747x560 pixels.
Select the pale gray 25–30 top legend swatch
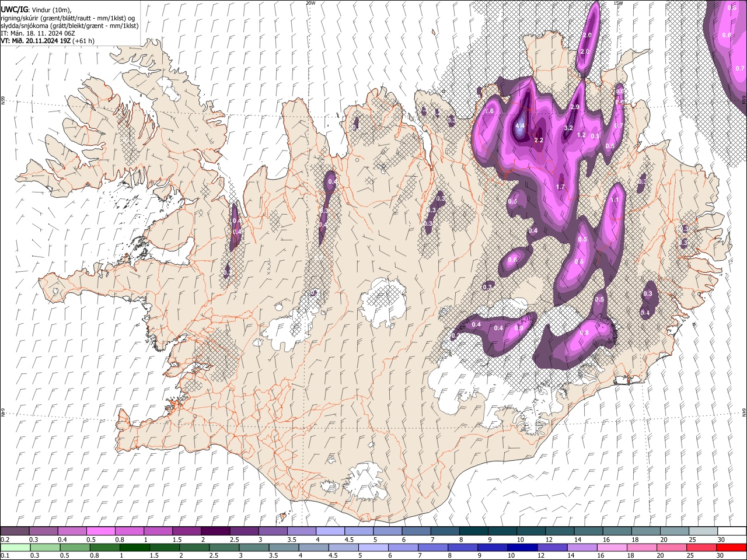coord(703,531)
